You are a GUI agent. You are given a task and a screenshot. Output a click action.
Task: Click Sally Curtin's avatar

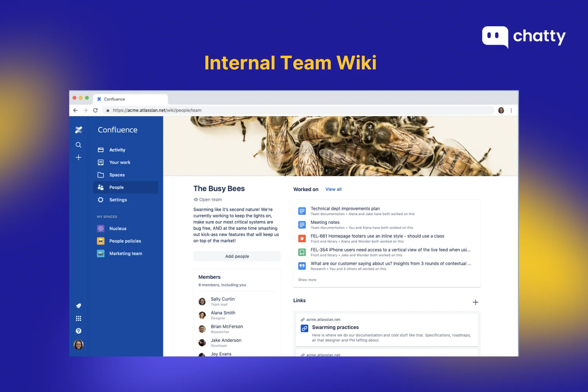(x=202, y=301)
